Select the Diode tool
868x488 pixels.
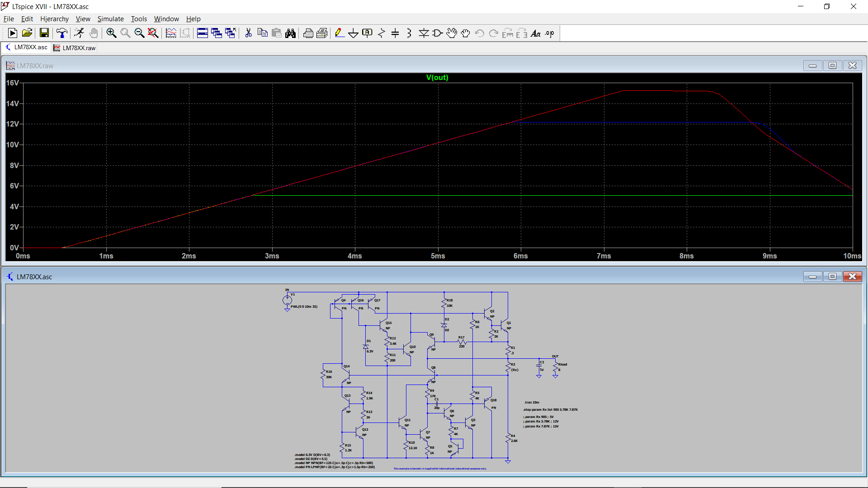point(424,33)
